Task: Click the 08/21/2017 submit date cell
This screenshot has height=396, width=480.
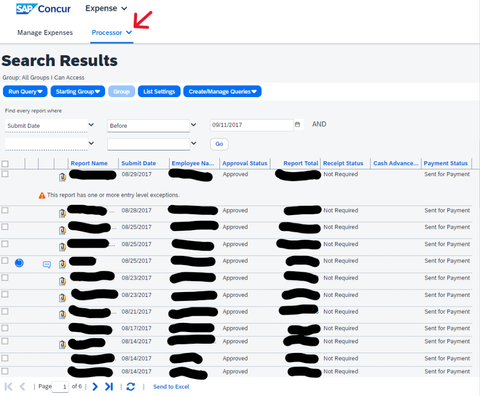Action: 137,312
